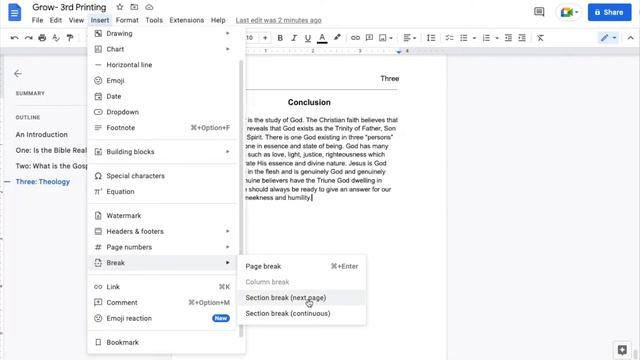Screen dimensions: 640x360
Task: Insert a checklist
Action: (449, 38)
